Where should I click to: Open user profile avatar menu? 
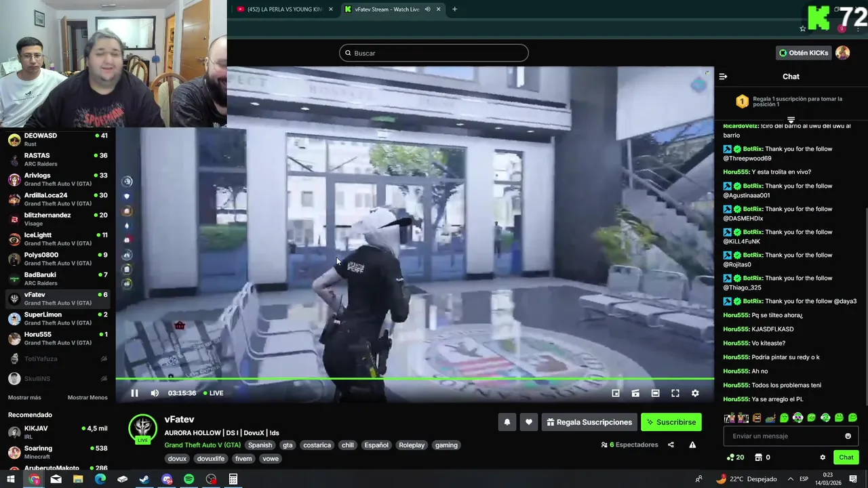842,53
